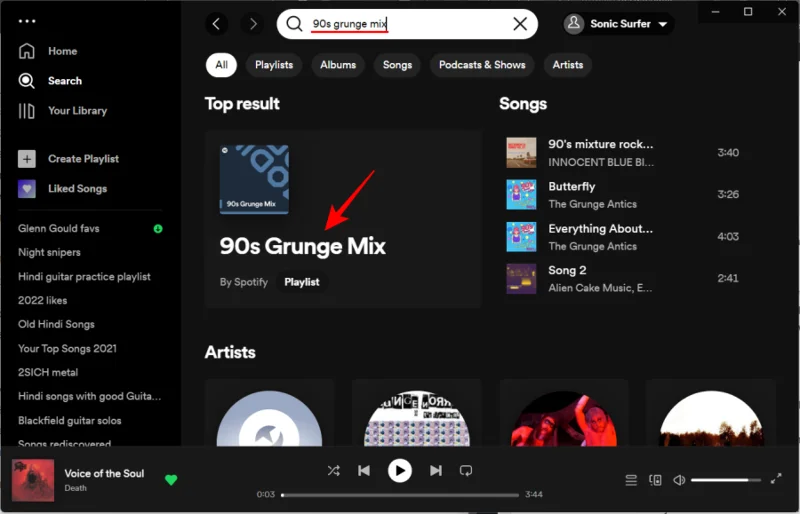Skip to previous track

[364, 471]
